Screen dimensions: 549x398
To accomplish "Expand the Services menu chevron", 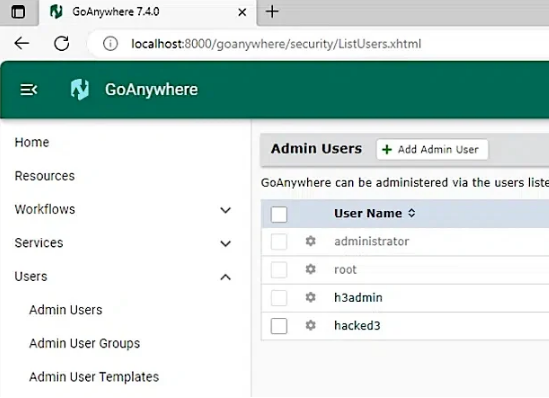I will 225,243.
